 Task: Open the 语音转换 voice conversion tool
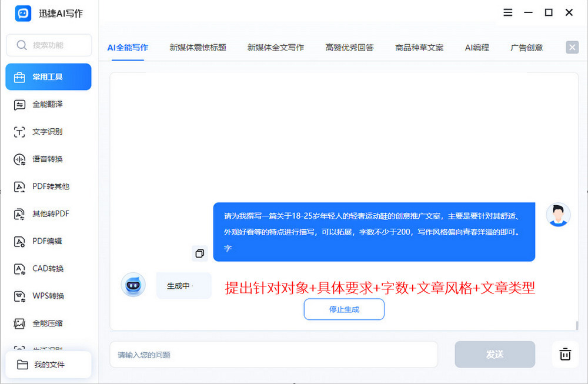(x=49, y=159)
